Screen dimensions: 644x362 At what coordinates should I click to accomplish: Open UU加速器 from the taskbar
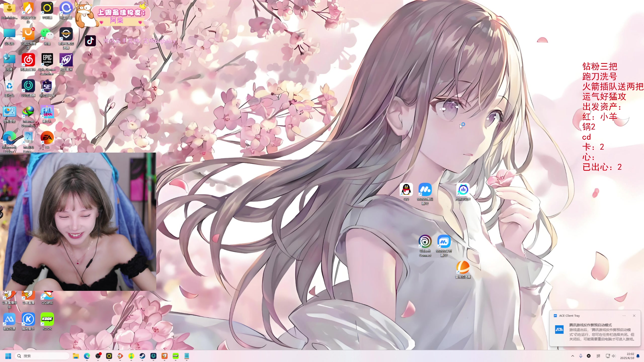click(x=153, y=356)
